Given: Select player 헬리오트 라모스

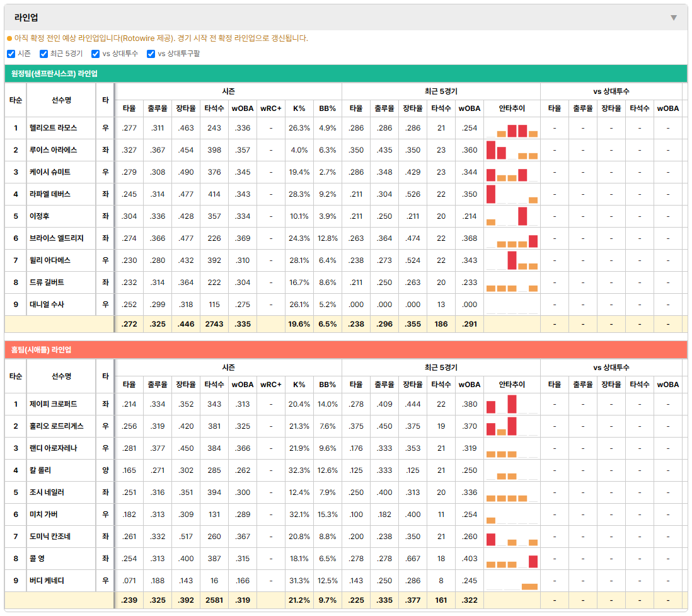Looking at the screenshot, I should click(53, 127).
